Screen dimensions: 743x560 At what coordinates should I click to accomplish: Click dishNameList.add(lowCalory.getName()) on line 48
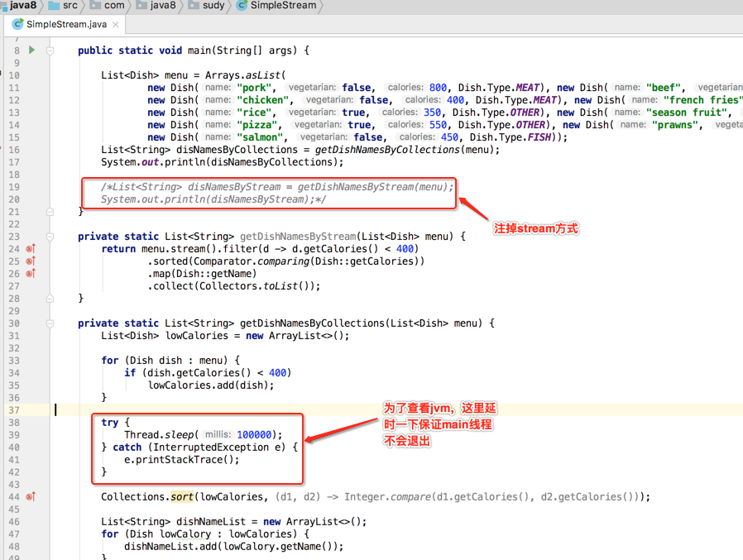coord(233,547)
